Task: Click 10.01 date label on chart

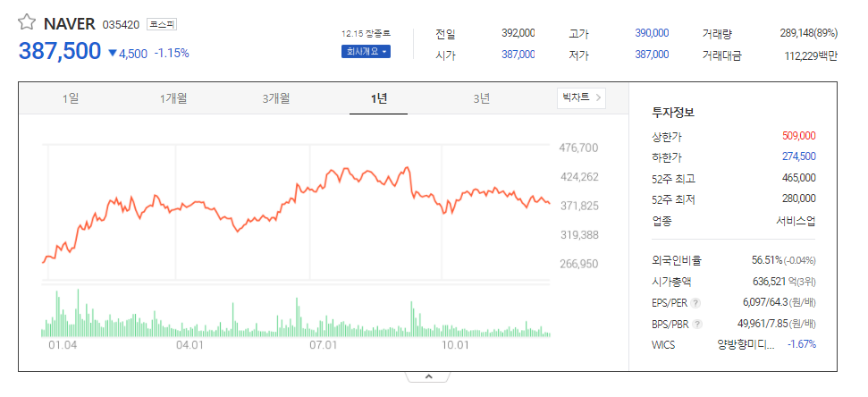Action: (x=455, y=345)
